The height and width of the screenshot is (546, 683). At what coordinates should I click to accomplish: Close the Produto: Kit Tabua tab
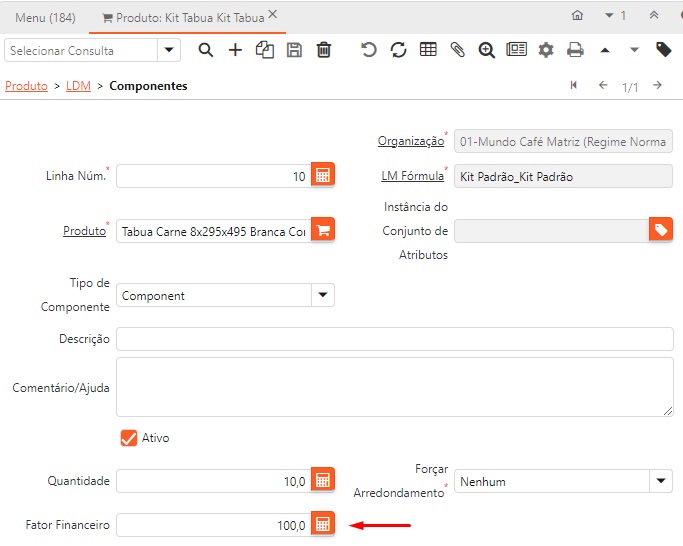[273, 15]
